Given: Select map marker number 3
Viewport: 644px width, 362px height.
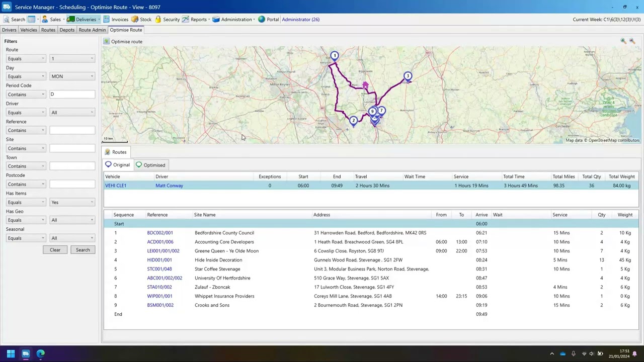Looking at the screenshot, I should 408,76.
